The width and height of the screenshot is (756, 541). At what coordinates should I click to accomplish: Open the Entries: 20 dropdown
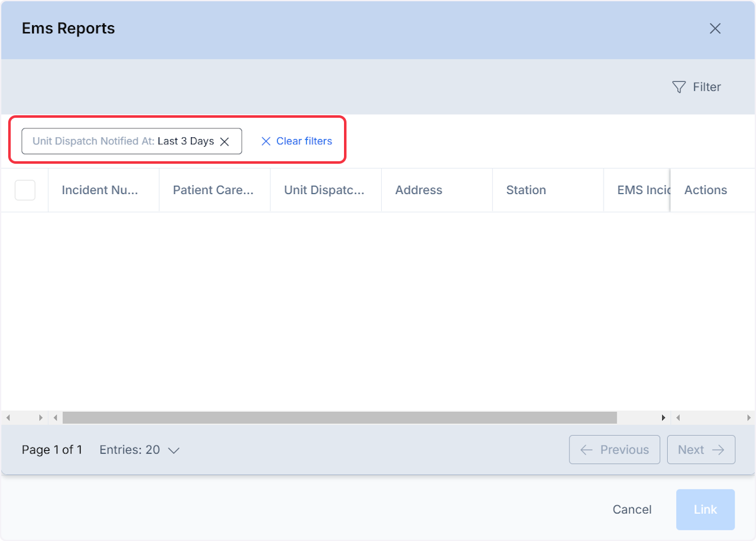coord(140,450)
